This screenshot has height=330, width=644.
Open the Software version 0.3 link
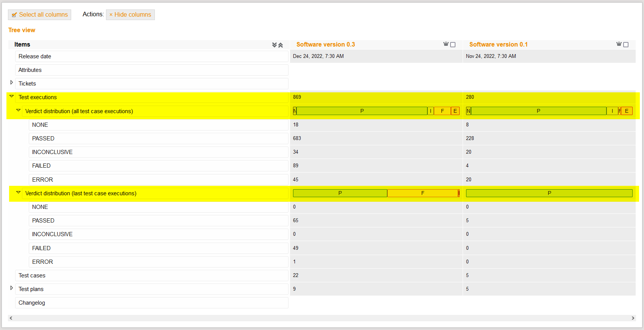pyautogui.click(x=326, y=45)
